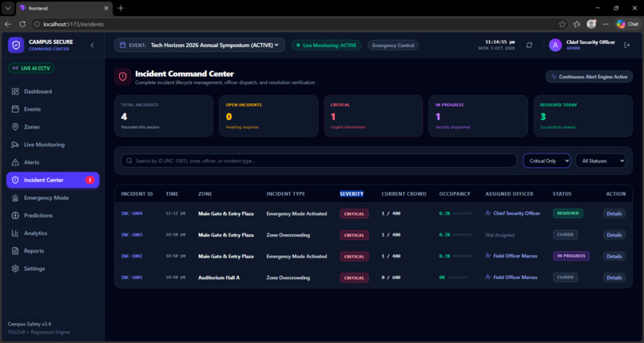644x343 pixels.
Task: View Details for INC-1003
Action: tap(614, 235)
